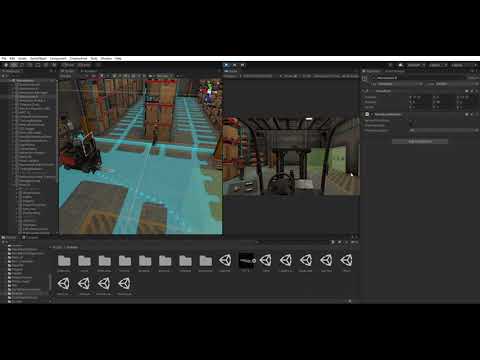
Task: Click the Step frame button
Action: click(x=243, y=65)
